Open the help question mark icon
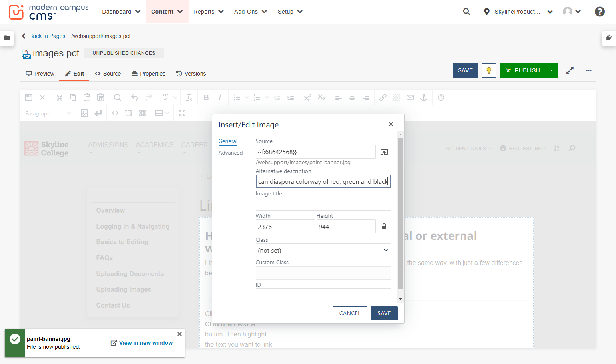The image size is (616, 364). click(x=600, y=12)
